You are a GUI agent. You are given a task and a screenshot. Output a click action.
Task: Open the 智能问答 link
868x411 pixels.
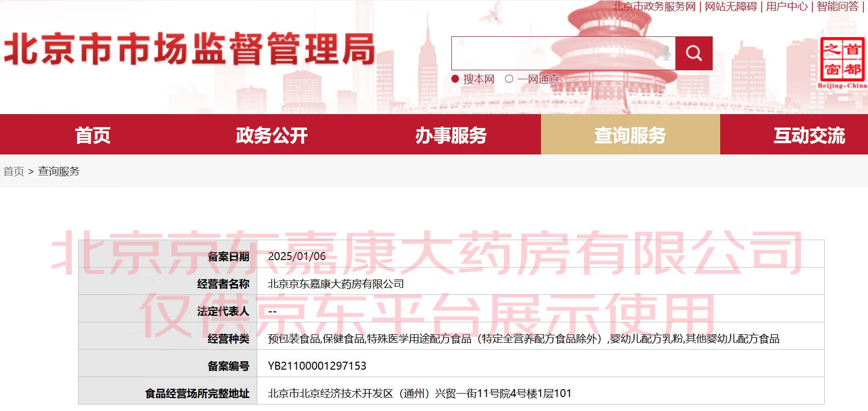838,6
